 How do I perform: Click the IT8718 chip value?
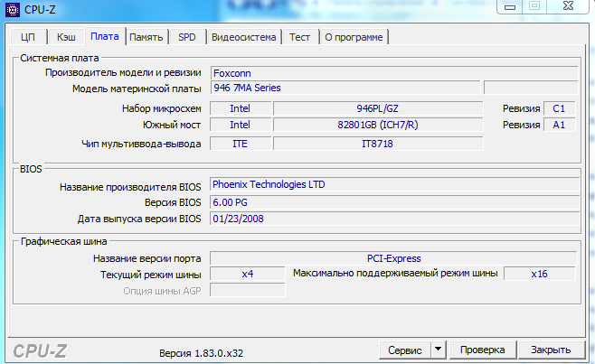(x=378, y=144)
